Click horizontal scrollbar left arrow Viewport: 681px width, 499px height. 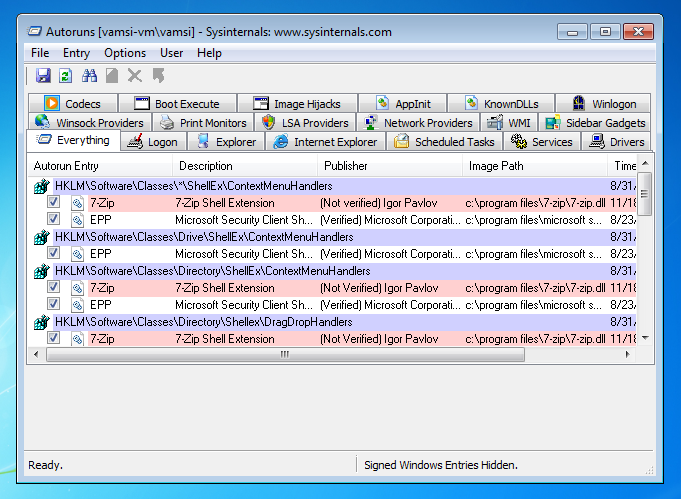[36, 354]
